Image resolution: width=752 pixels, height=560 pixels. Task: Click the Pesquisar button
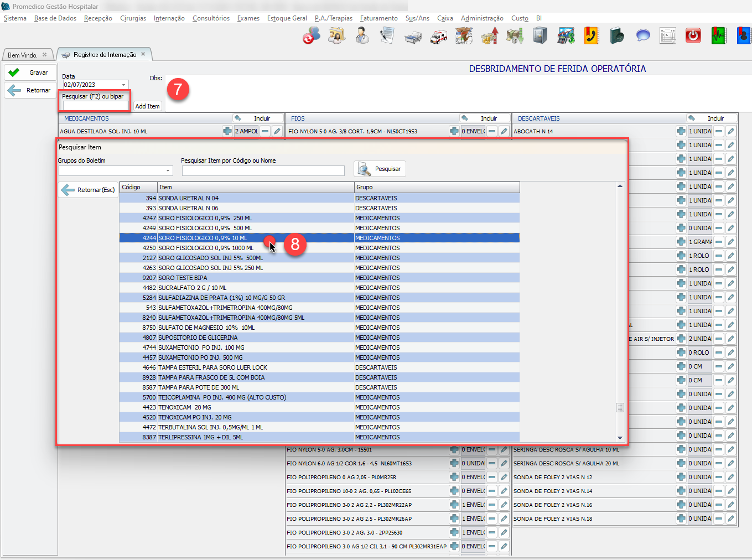click(380, 169)
